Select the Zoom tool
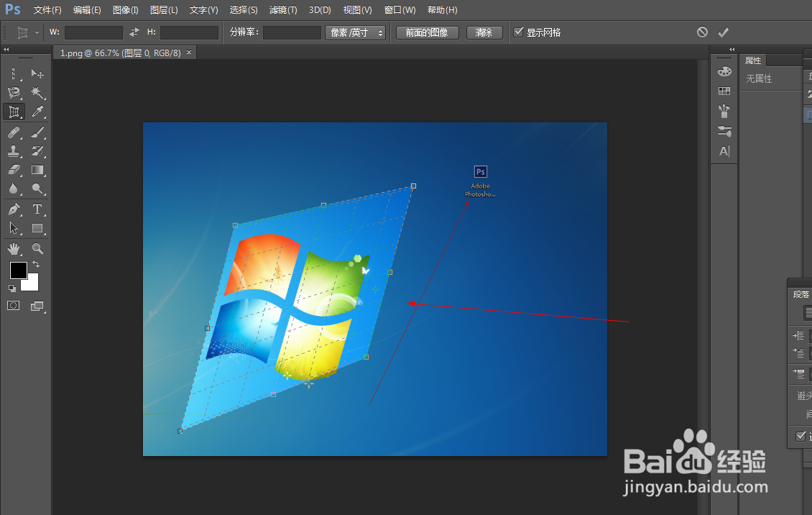The height and width of the screenshot is (515, 812). [37, 249]
